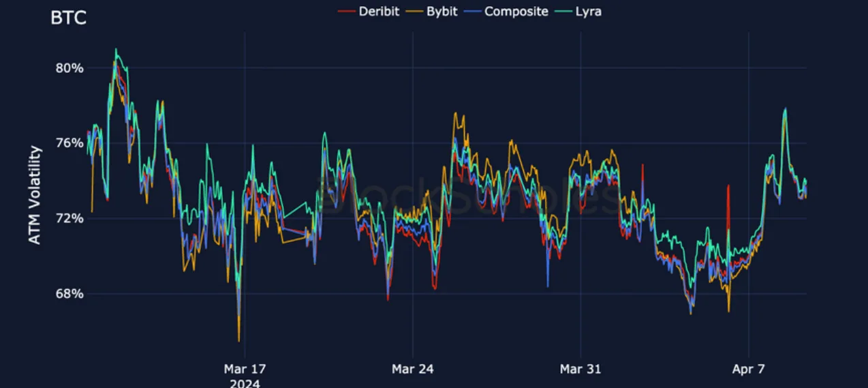
Task: Click the Mar 31 date label
Action: pyautogui.click(x=580, y=369)
